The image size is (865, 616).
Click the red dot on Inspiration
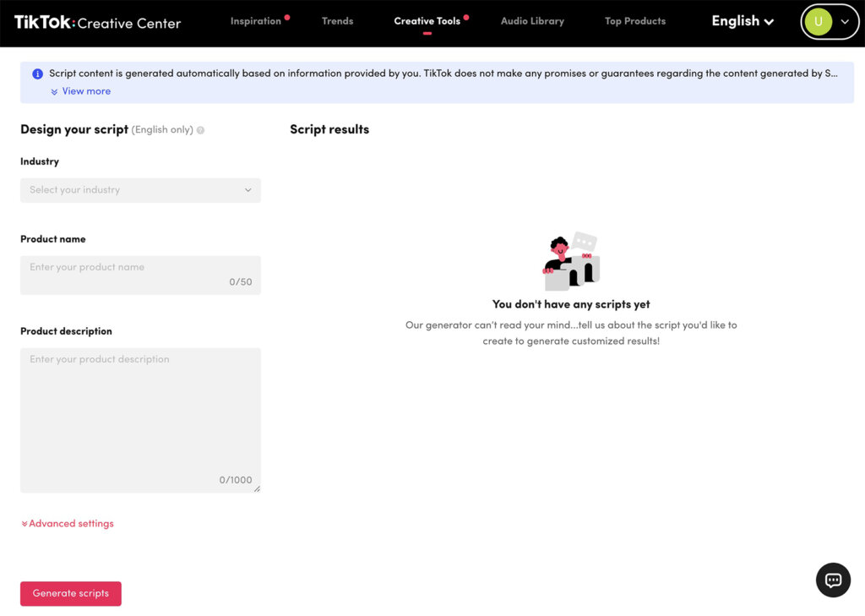click(286, 15)
